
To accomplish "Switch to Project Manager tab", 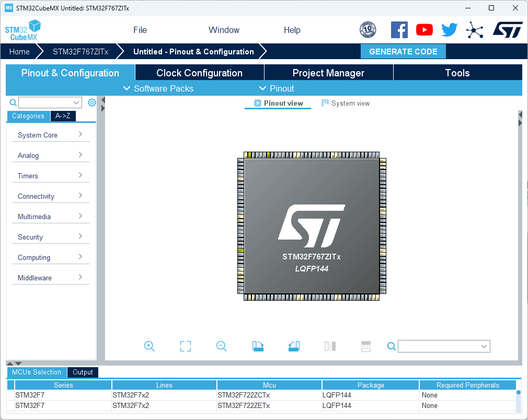I will click(x=328, y=73).
